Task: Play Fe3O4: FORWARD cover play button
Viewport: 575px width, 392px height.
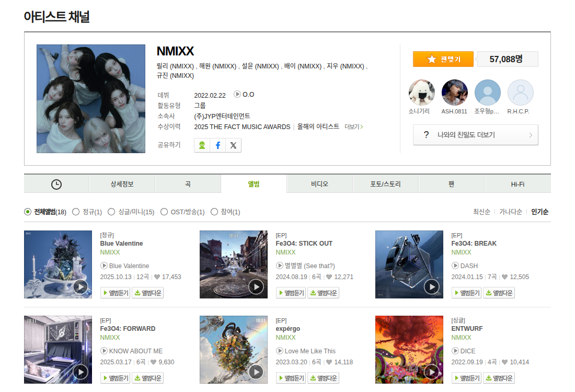Action: (80, 372)
